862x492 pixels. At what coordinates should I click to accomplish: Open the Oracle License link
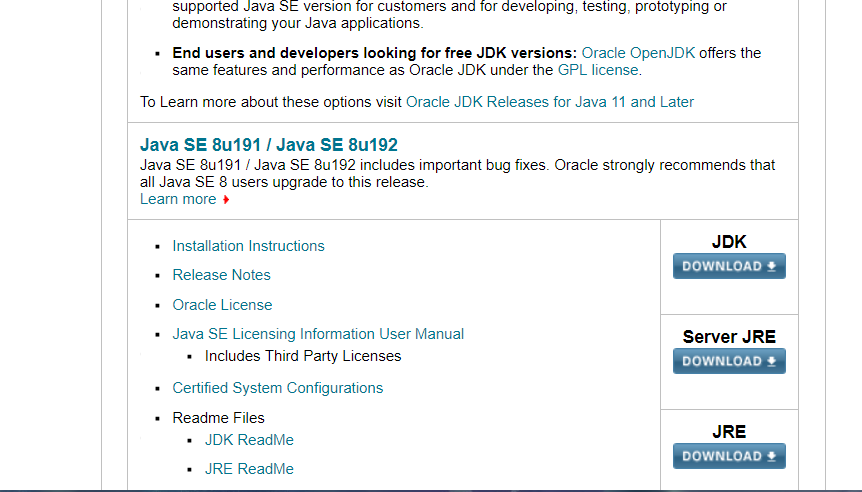[x=222, y=305]
